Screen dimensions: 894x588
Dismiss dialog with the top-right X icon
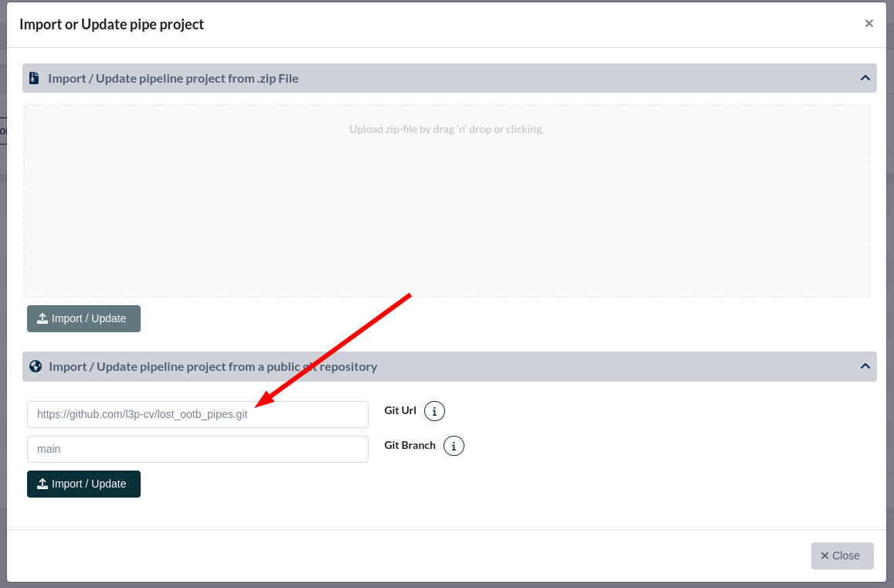click(x=869, y=24)
